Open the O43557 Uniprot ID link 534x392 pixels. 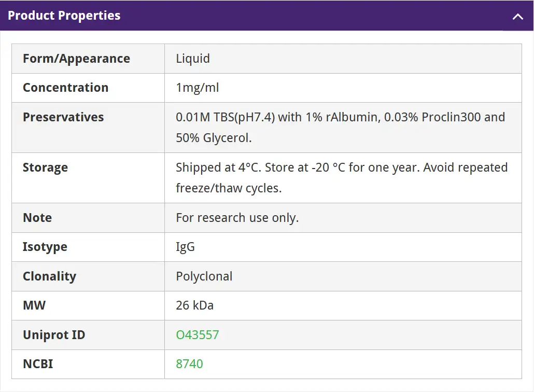pyautogui.click(x=198, y=335)
